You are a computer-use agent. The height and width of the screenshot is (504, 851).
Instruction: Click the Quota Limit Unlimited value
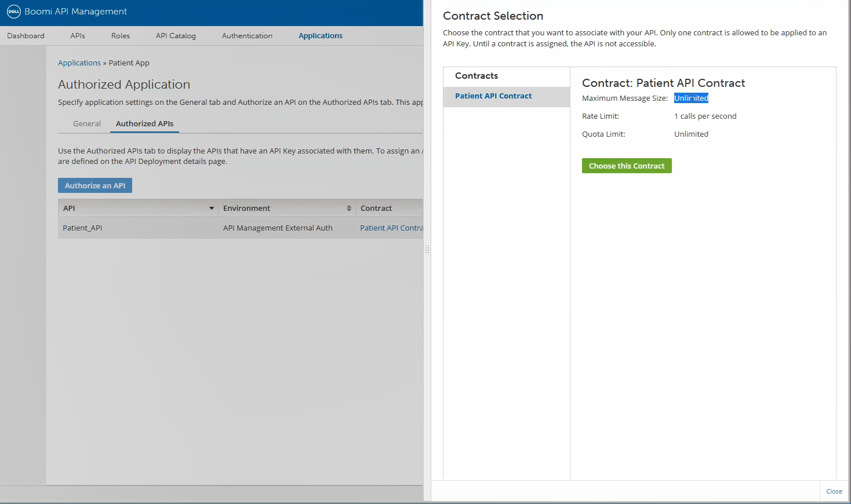point(691,134)
